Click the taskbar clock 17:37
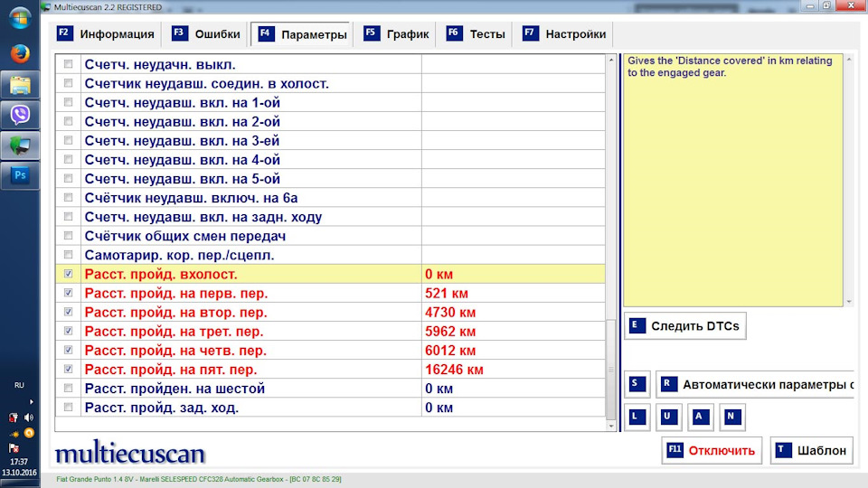Screen dimensions: 868x488 click(19, 462)
